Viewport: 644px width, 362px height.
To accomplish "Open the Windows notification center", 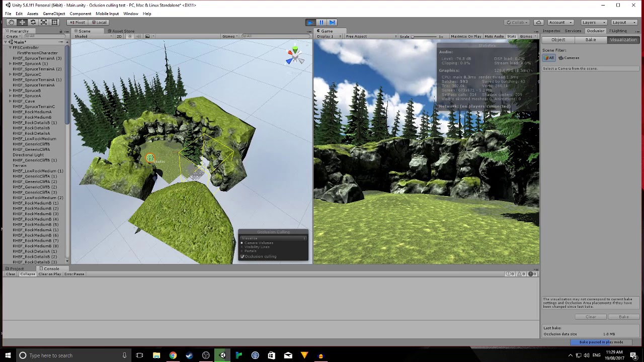I will pos(633,355).
